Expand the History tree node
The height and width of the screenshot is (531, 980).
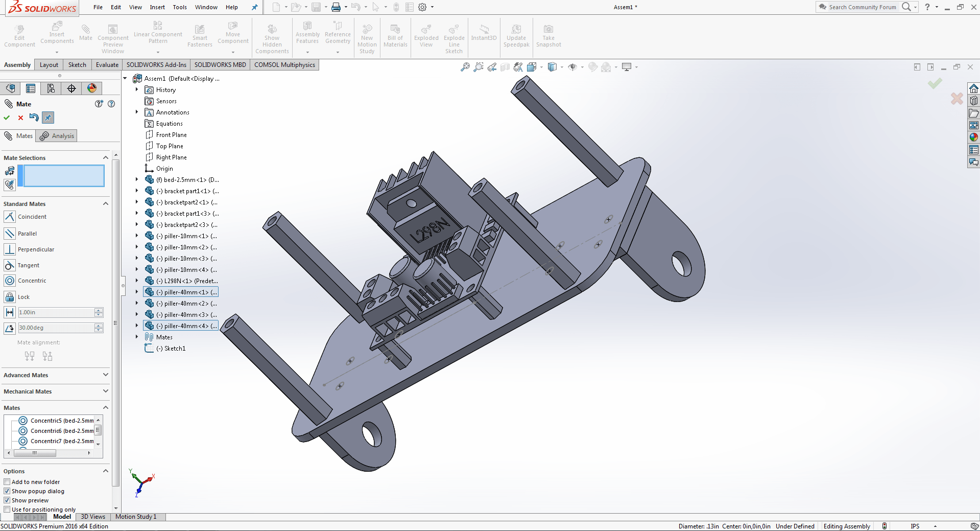(137, 89)
